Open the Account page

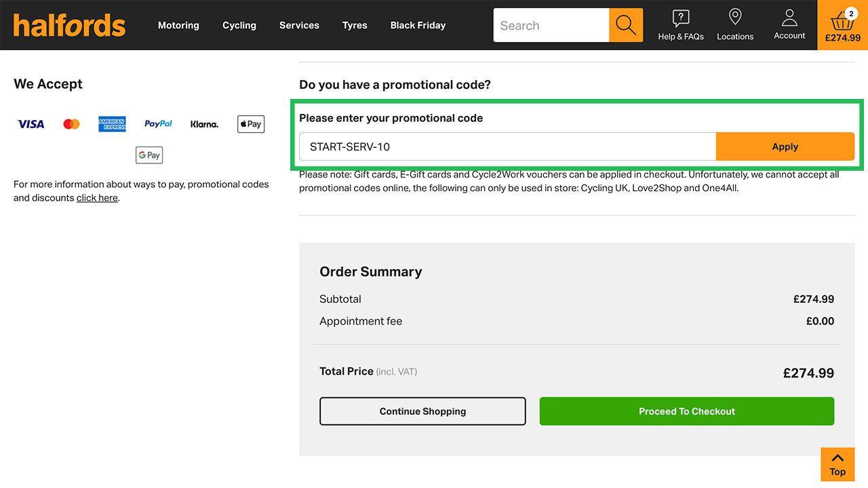(789, 25)
